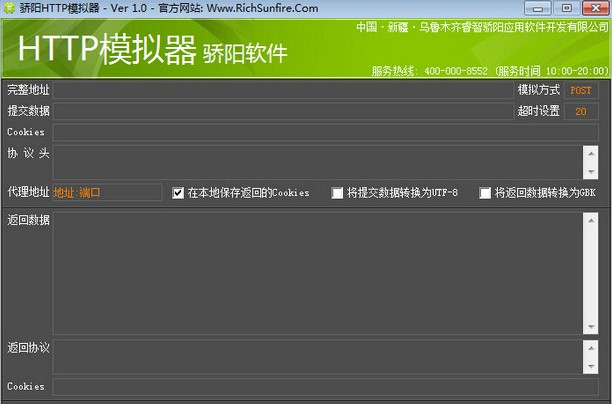
Task: Click the app icon in title bar
Action: coord(9,8)
